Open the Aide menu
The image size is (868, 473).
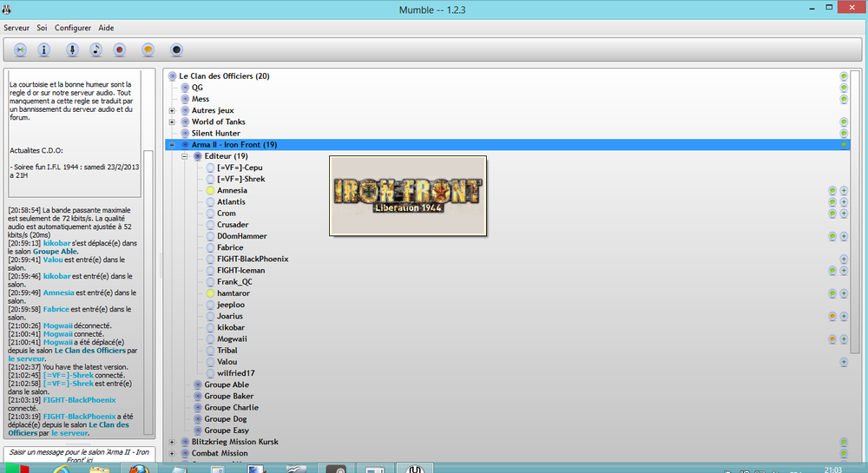tap(106, 28)
